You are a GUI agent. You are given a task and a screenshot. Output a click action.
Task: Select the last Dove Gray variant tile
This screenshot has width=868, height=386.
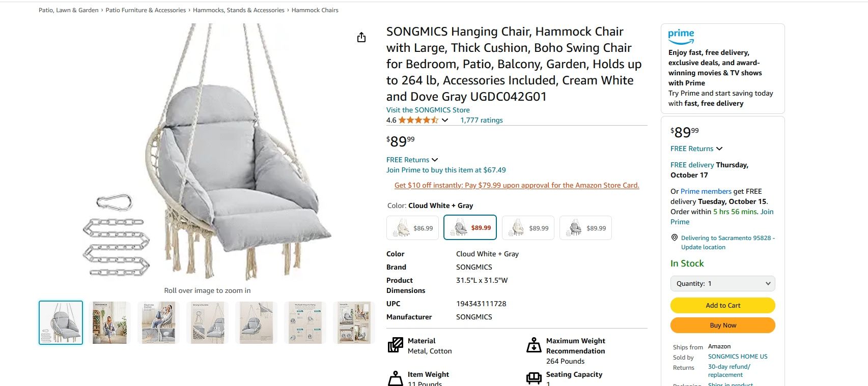pos(585,227)
